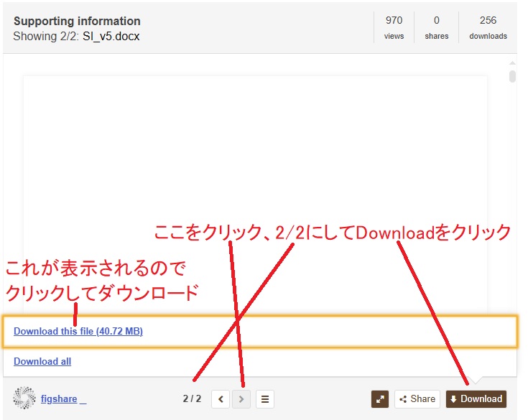Viewport: 528px width, 420px height.
Task: Click the figshare swirl logo icon
Action: 24,398
